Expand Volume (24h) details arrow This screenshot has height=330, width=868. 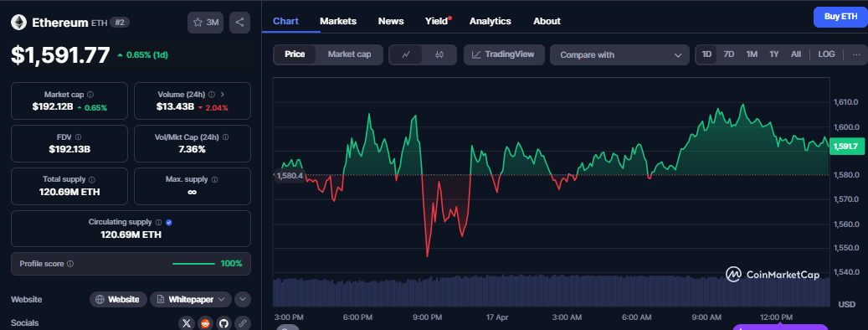coord(223,95)
